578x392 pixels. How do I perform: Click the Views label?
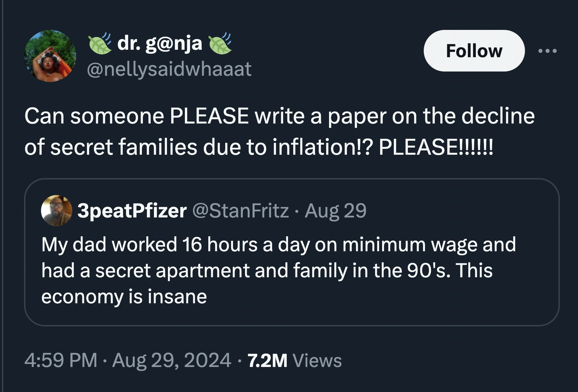(317, 360)
